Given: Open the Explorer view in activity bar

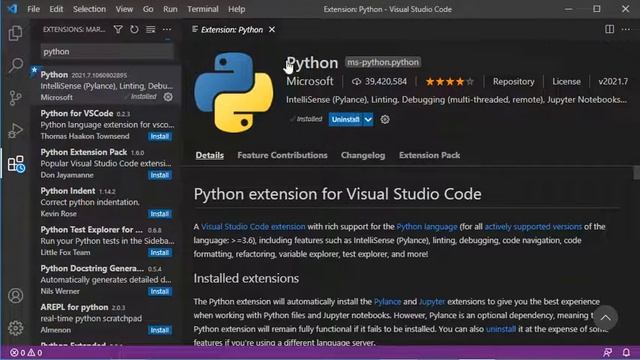Looking at the screenshot, I should (16, 33).
